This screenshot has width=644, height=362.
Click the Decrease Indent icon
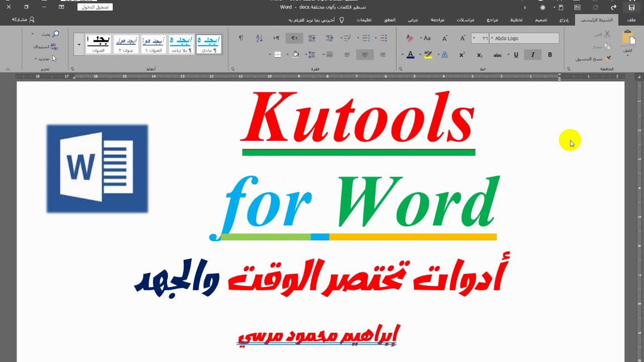coord(330,38)
